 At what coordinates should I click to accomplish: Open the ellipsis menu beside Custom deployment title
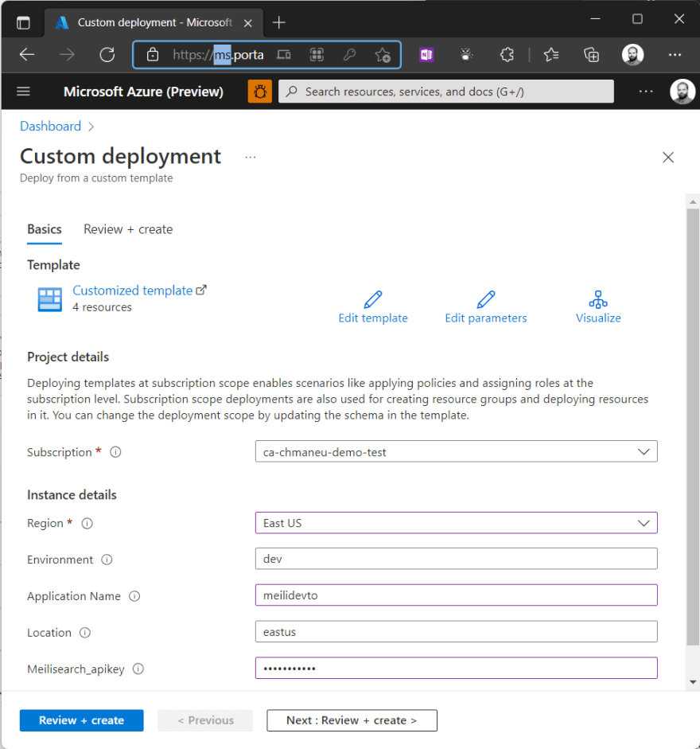(x=251, y=157)
